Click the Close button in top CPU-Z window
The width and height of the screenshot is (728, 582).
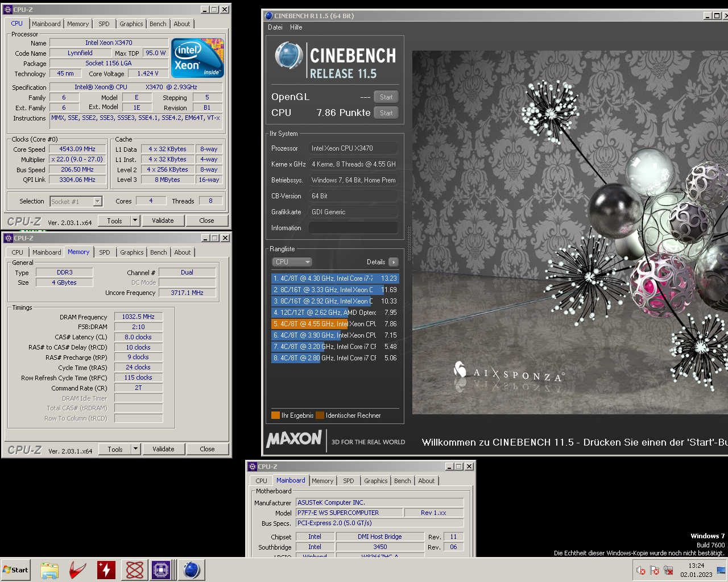(206, 221)
